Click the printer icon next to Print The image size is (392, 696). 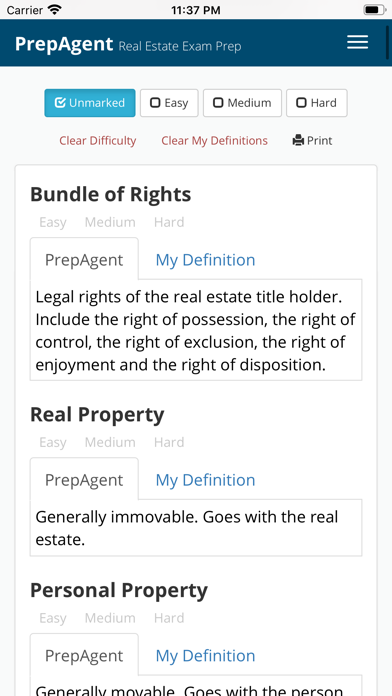point(297,141)
